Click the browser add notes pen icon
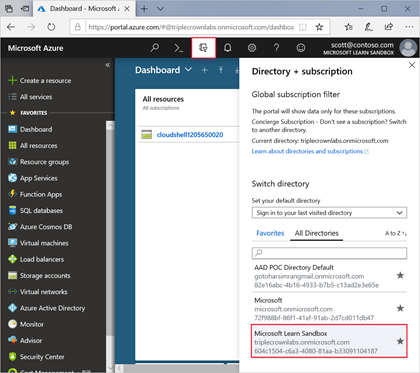The height and width of the screenshot is (373, 420). (369, 27)
